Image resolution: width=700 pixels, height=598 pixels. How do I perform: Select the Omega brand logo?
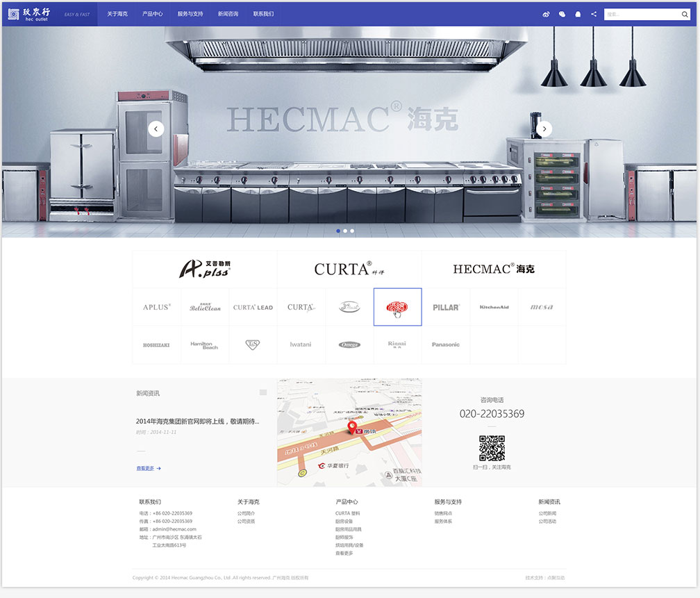349,344
